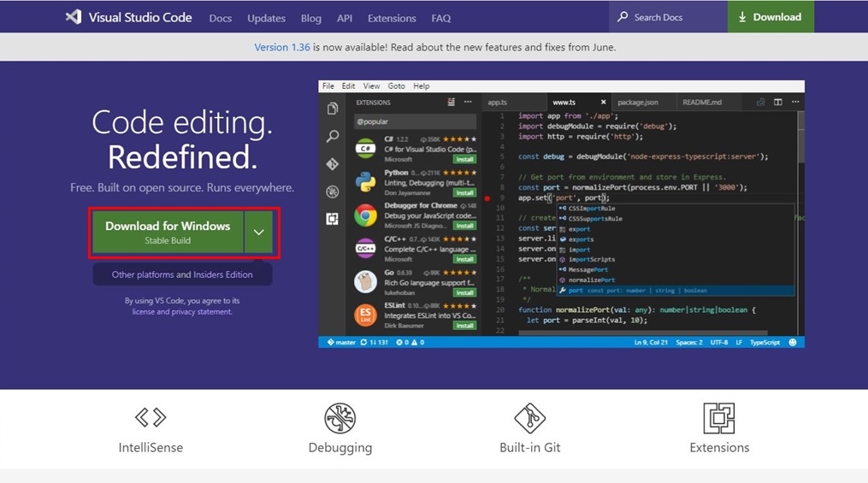Open the Docs navigation item

(x=220, y=18)
